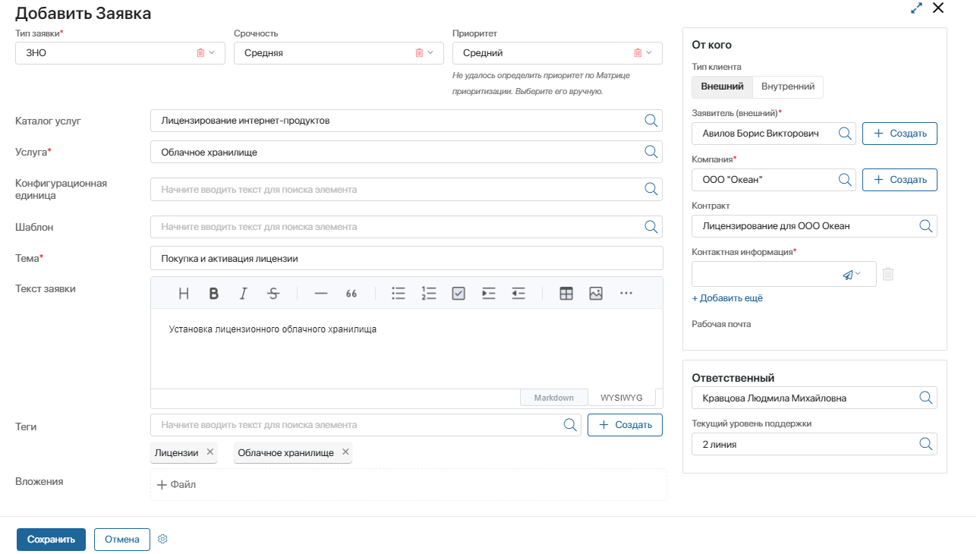Remove the Лицензии tag
The width and height of the screenshot is (980, 554).
[x=210, y=452]
